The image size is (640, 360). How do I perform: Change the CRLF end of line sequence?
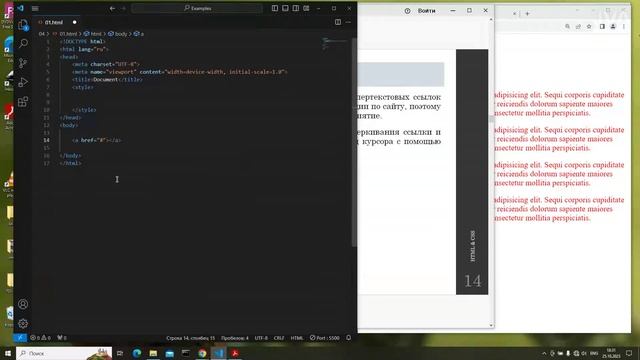[279, 338]
